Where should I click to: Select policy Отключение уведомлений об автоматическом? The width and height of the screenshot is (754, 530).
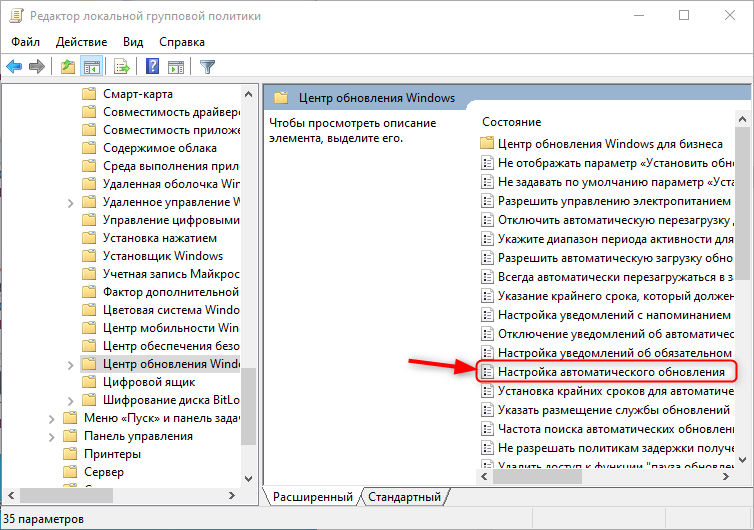pyautogui.click(x=607, y=334)
